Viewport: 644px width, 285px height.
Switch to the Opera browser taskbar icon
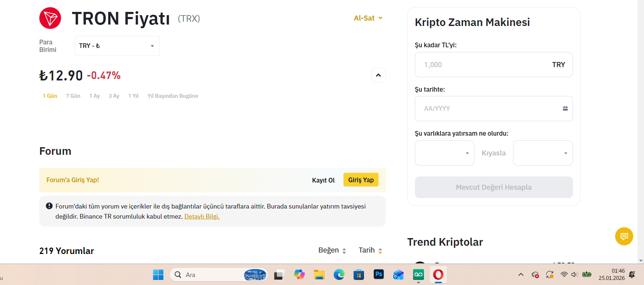click(438, 275)
